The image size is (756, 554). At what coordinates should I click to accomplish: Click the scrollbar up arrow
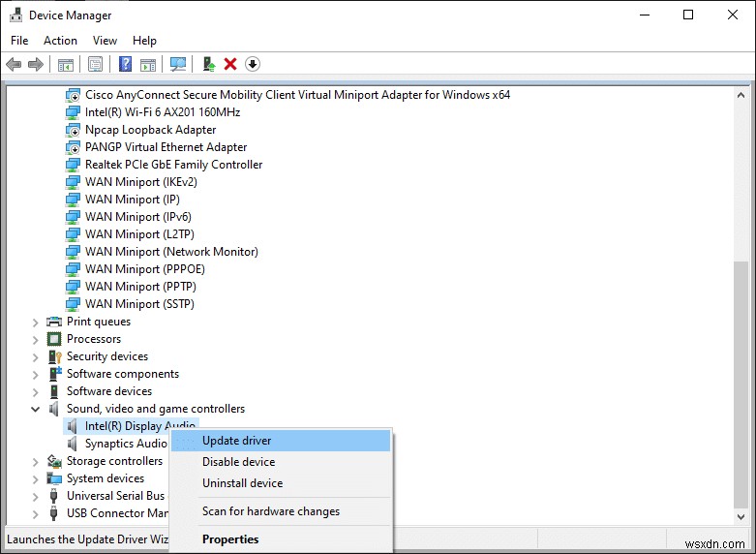click(741, 95)
